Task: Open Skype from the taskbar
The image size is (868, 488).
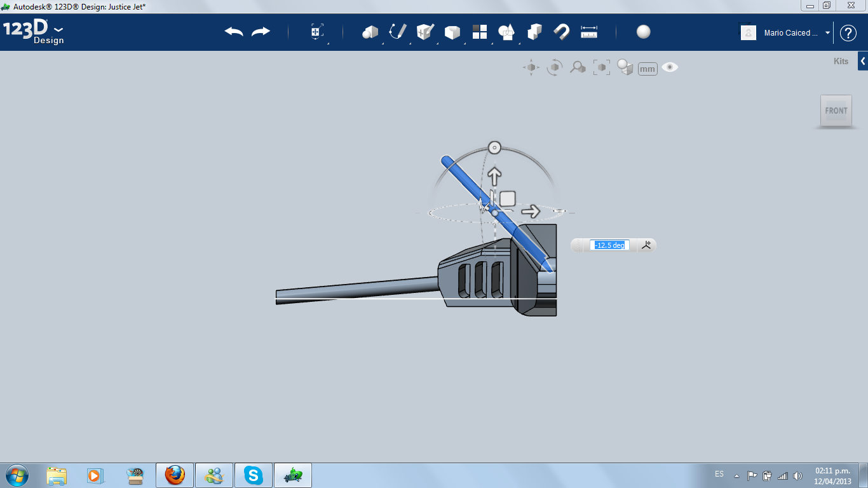Action: 254,475
